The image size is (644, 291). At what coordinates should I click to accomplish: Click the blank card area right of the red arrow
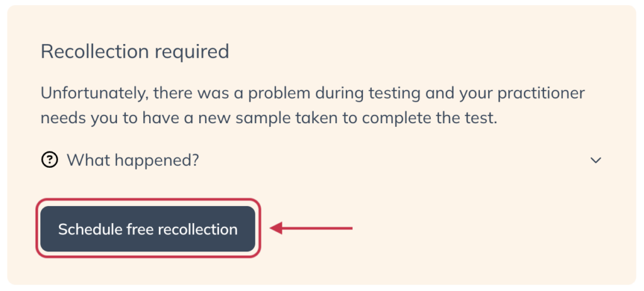(491, 229)
